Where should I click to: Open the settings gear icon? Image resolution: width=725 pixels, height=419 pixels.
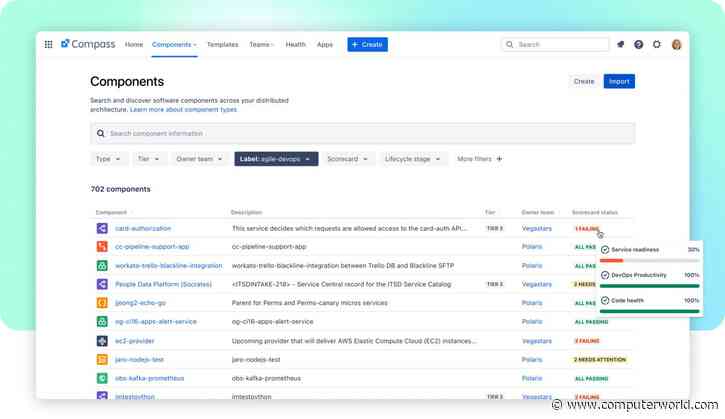pos(657,44)
